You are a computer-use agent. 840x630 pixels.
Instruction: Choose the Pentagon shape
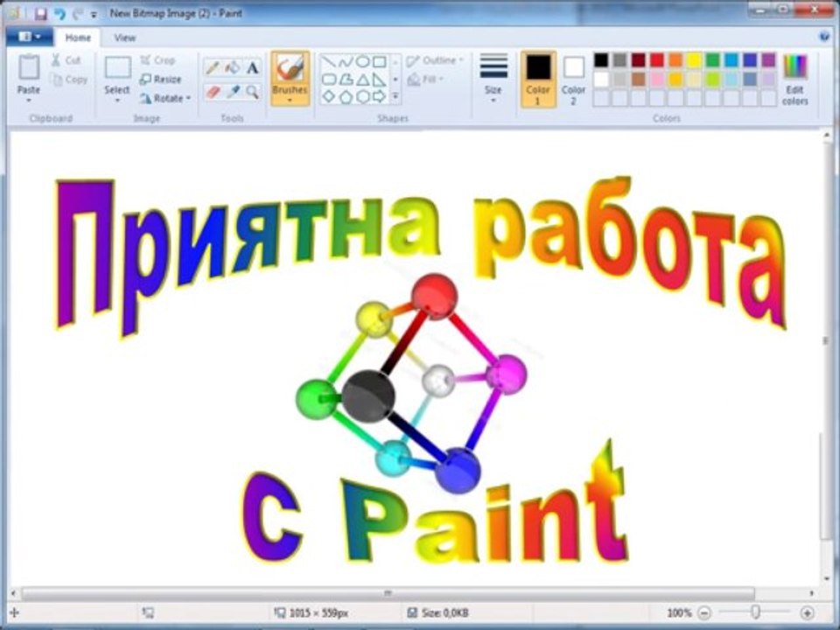click(x=346, y=96)
